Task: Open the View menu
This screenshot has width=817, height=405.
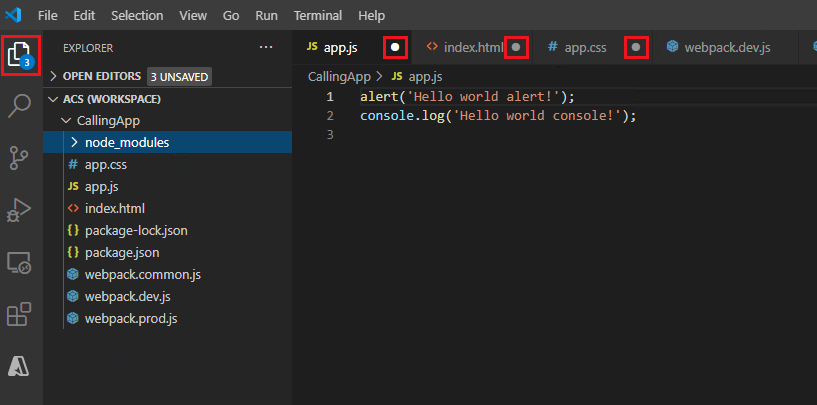Action: point(193,16)
